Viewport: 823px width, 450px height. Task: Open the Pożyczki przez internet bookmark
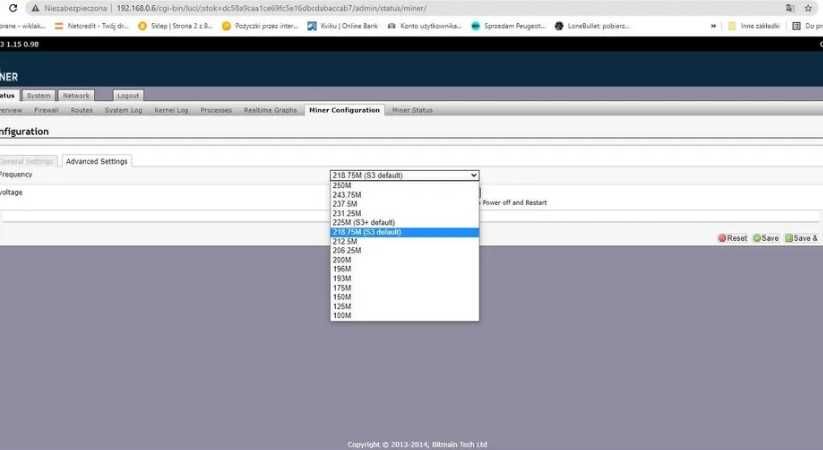[x=260, y=26]
